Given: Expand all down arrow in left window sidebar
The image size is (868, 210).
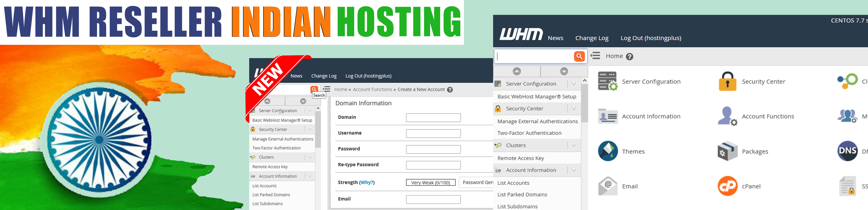Looking at the screenshot, I should click(303, 101).
